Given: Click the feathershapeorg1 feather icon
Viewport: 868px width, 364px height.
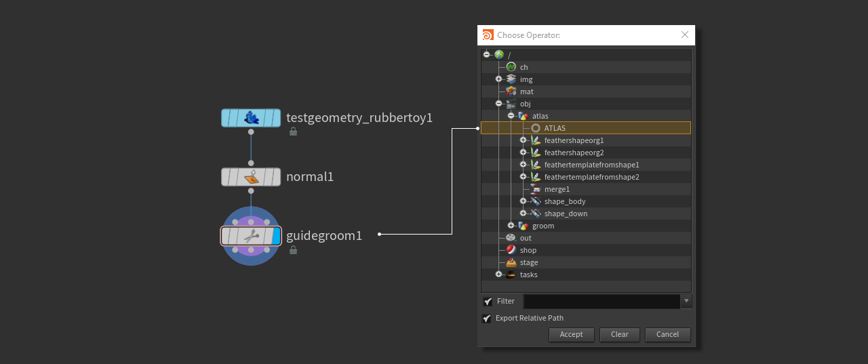Looking at the screenshot, I should point(536,140).
